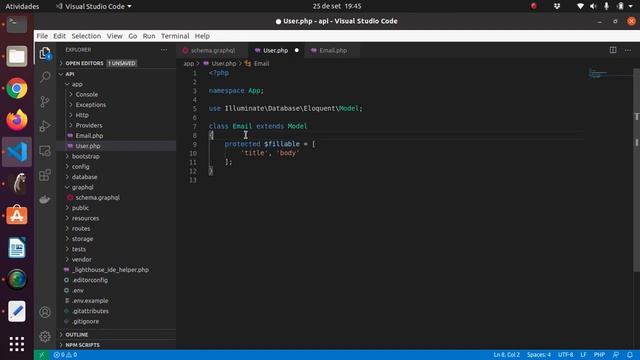The height and width of the screenshot is (360, 640).
Task: Switch to the schema.graphql tab
Action: [x=213, y=50]
